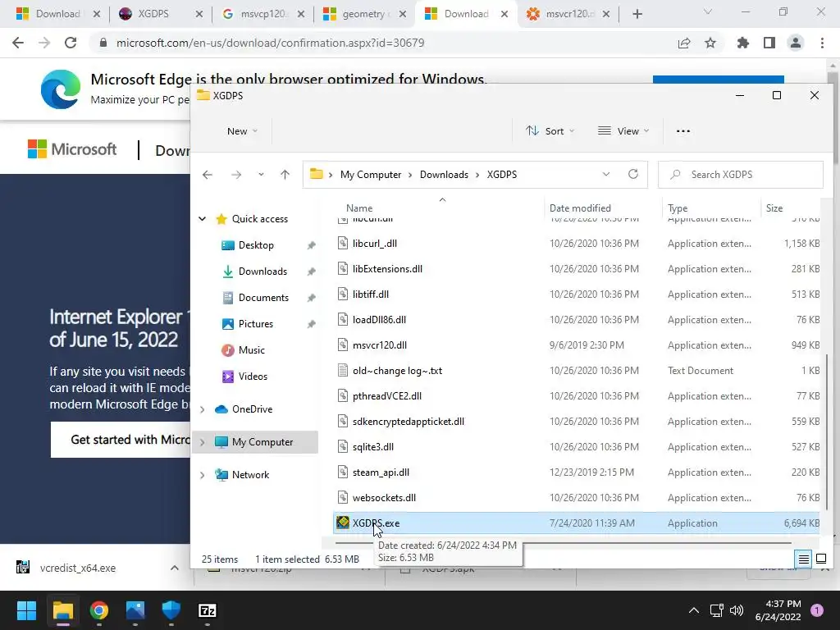840x630 pixels.
Task: Select the sqlite3.dll file
Action: (577, 447)
